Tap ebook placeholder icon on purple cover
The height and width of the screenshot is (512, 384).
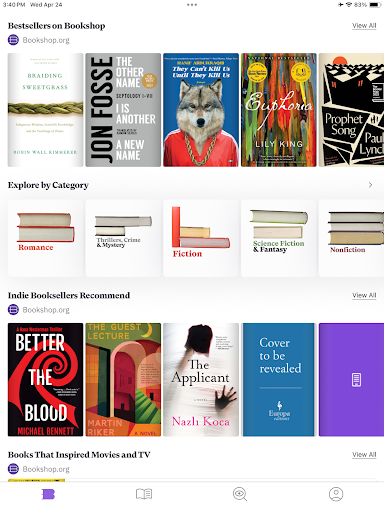tap(356, 380)
